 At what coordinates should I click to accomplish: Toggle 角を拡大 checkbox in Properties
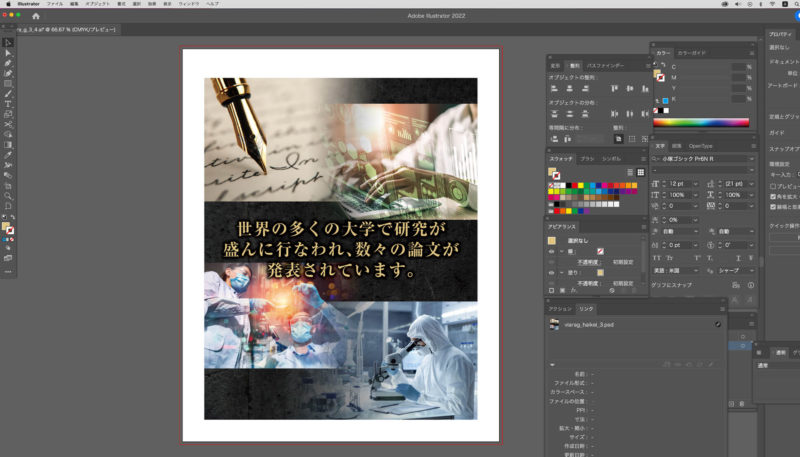(x=773, y=196)
